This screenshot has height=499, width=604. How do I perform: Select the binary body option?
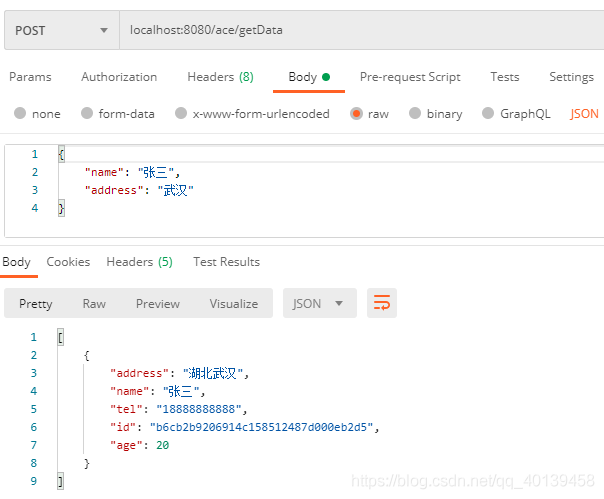[415, 114]
